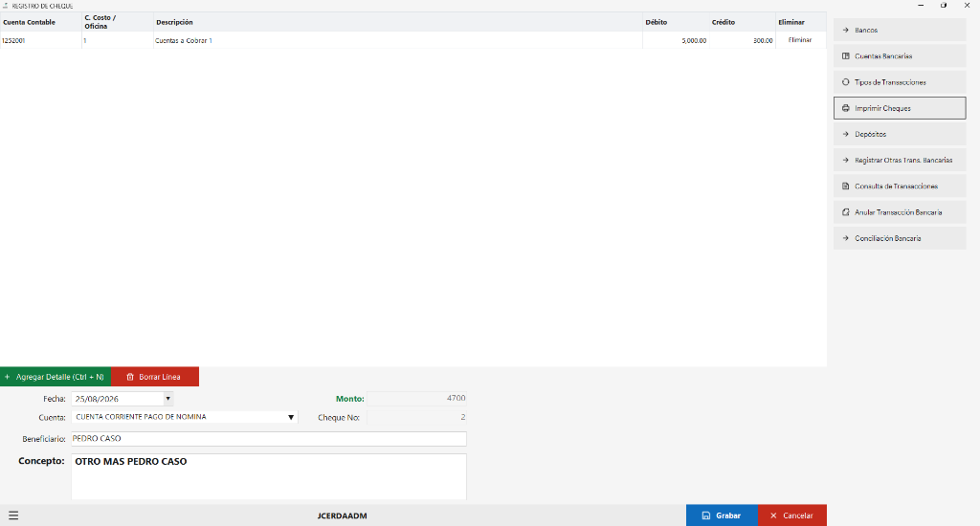Open Registrar Otras Trans. Bancarias
The height and width of the screenshot is (526, 980).
900,160
